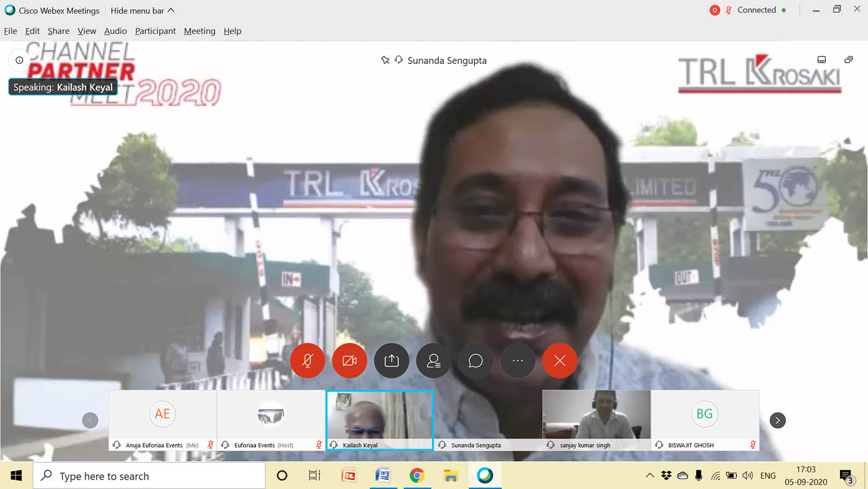This screenshot has width=868, height=489.
Task: Click the headset icon beside Kailash Keyal
Action: click(334, 445)
